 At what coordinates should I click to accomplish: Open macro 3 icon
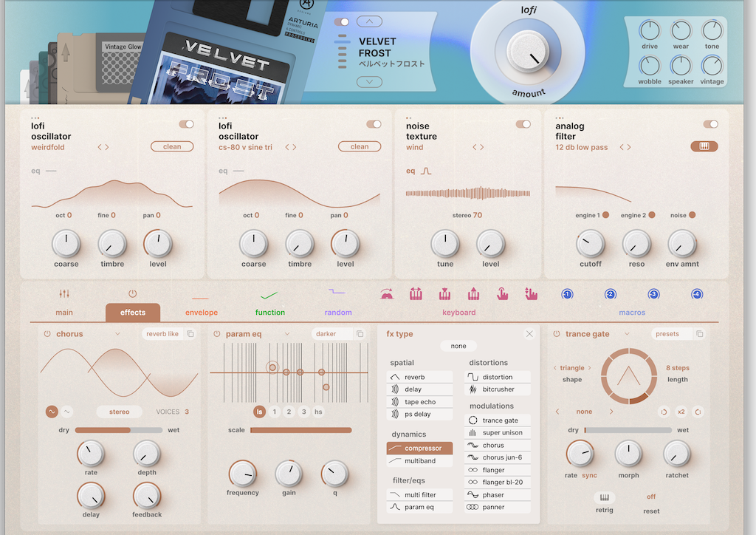tap(653, 294)
